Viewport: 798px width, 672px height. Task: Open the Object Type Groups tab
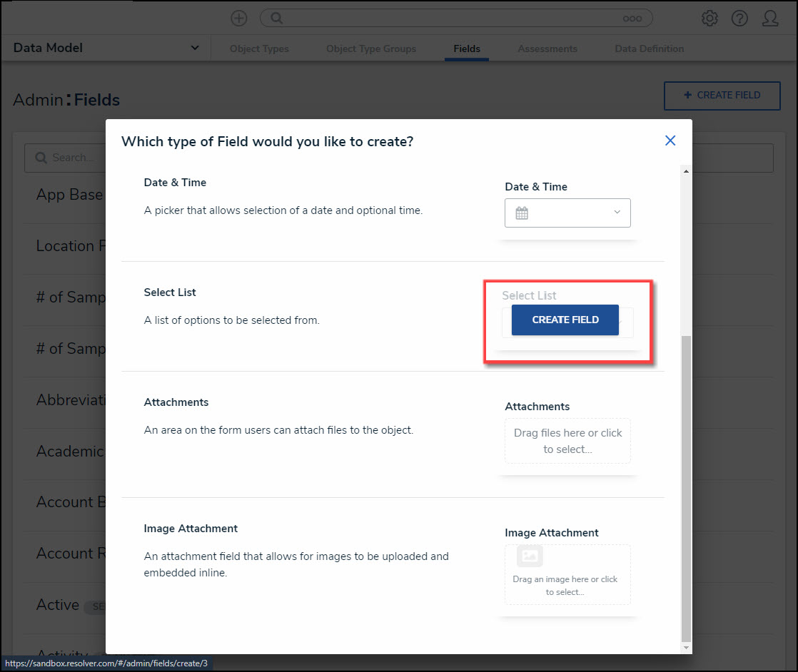tap(371, 49)
